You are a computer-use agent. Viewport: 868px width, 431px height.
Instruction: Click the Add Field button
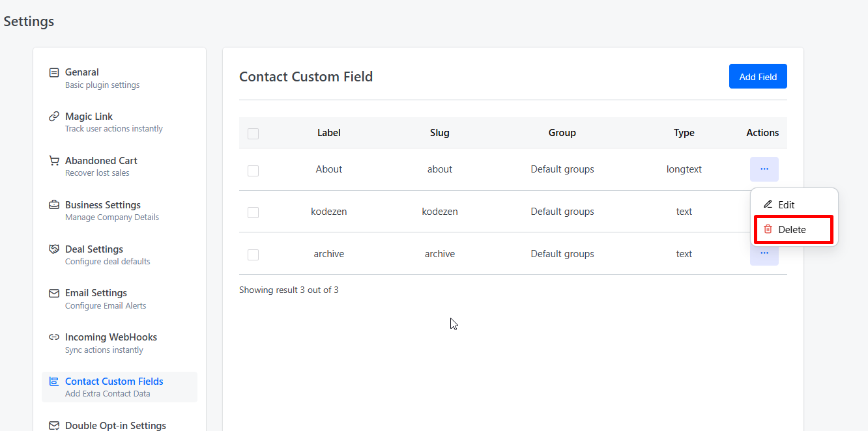point(758,76)
